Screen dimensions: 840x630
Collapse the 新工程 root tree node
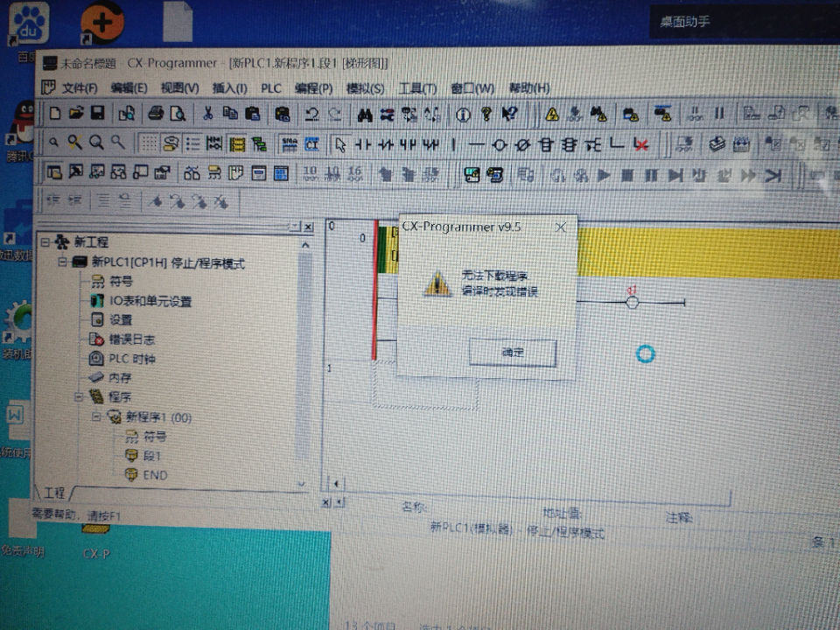(x=45, y=242)
